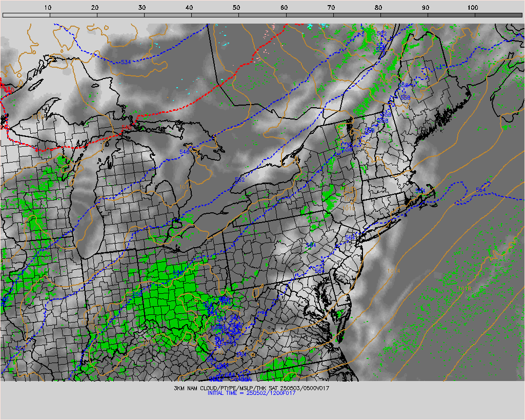Click the lightest gray legend segment left of 10

(x=26, y=15)
